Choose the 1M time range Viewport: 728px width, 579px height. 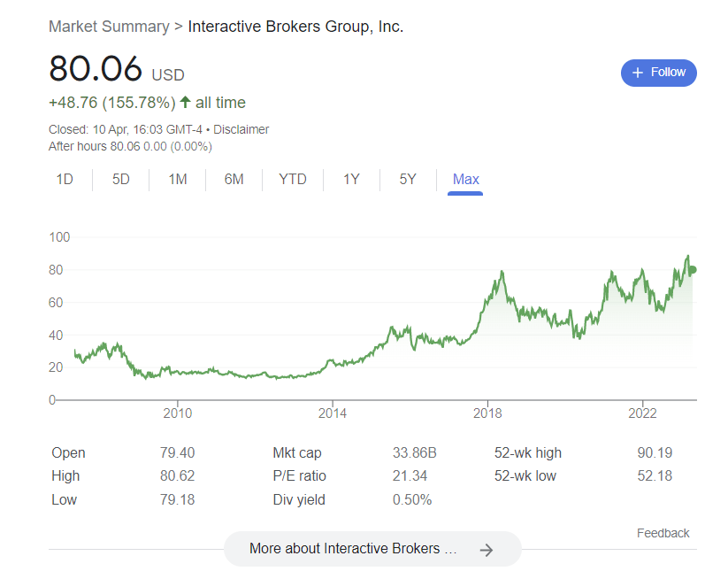click(178, 180)
